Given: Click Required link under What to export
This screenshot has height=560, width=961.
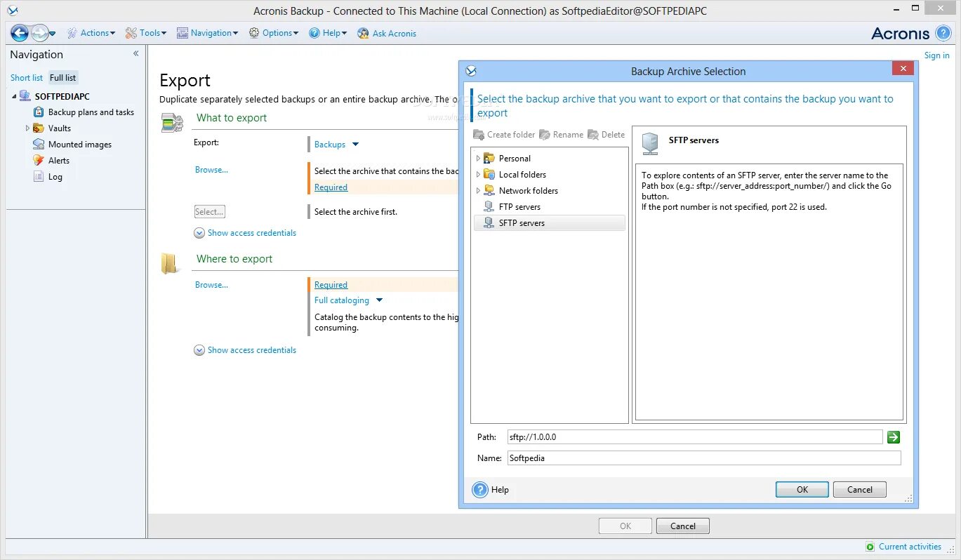Looking at the screenshot, I should click(331, 187).
